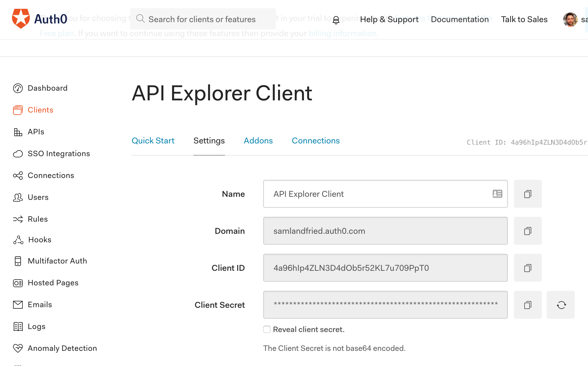Enable Reveal client secret checkbox
Image resolution: width=588 pixels, height=366 pixels.
tap(267, 329)
